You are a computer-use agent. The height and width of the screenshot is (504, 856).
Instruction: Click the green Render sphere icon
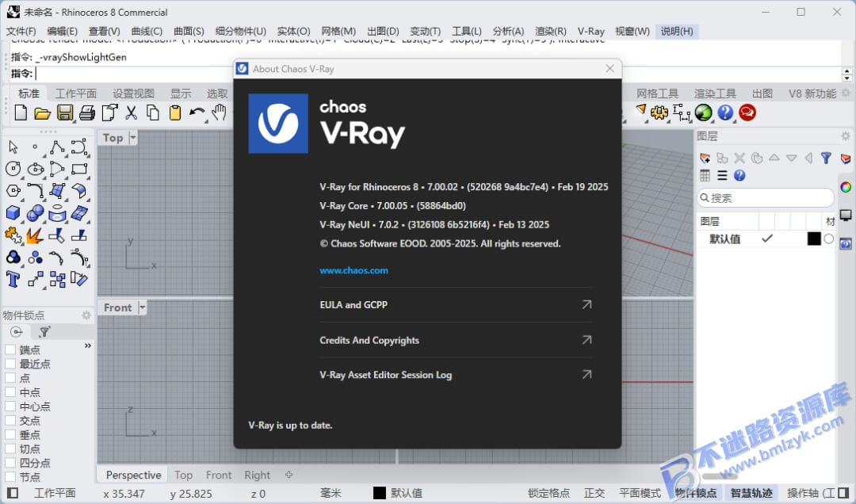(x=703, y=113)
